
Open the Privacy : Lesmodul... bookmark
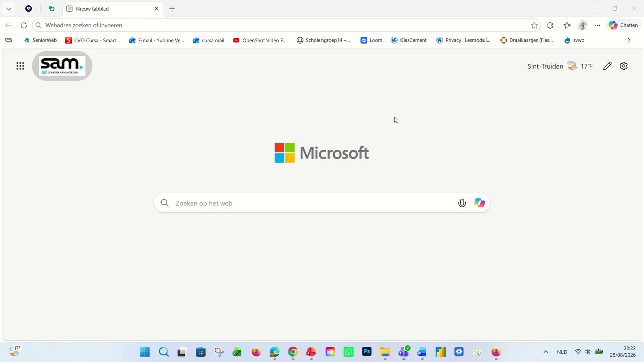(x=463, y=40)
